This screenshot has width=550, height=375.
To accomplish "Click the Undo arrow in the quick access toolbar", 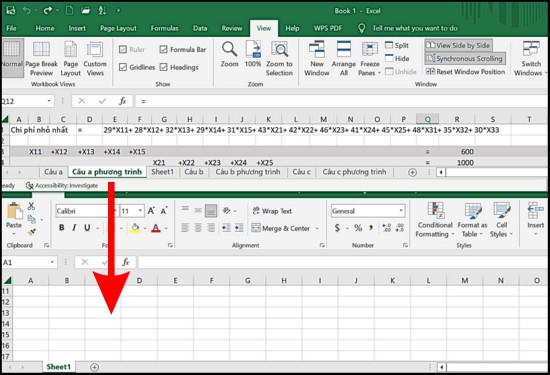I will pyautogui.click(x=27, y=11).
